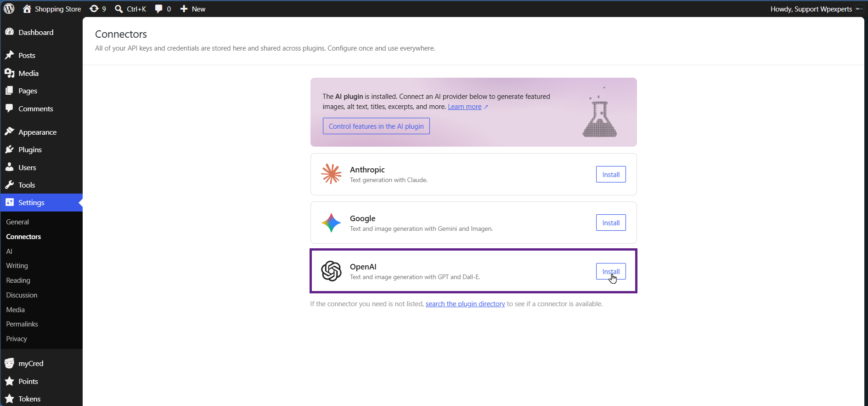Click the GPT and Dall-E description text
This screenshot has width=868, height=406.
pos(415,277)
